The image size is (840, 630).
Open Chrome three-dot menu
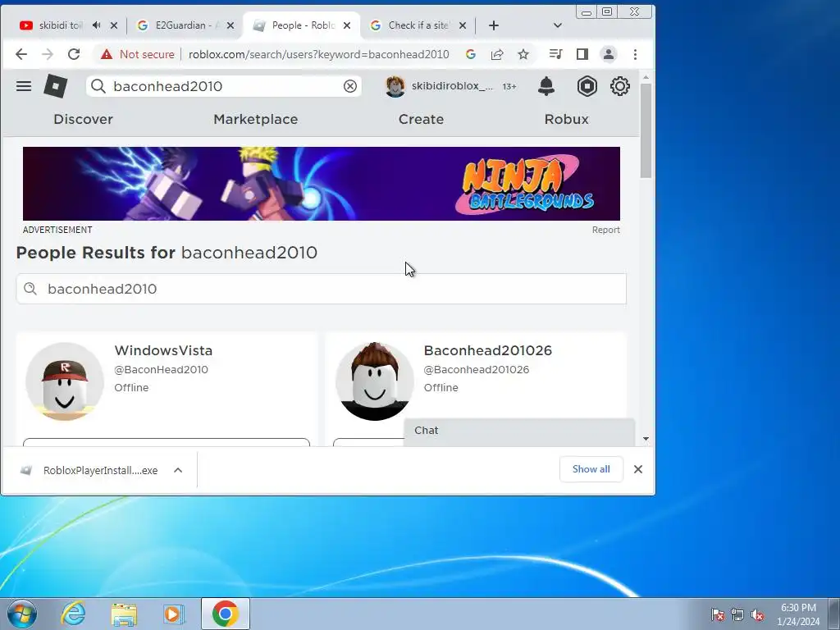(x=635, y=54)
